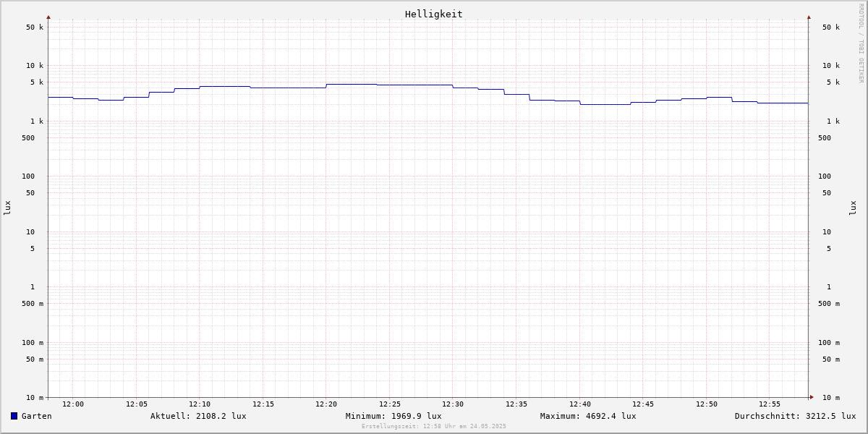Click the 12:35 time axis label
Image resolution: width=868 pixels, height=434 pixels.
pos(516,404)
